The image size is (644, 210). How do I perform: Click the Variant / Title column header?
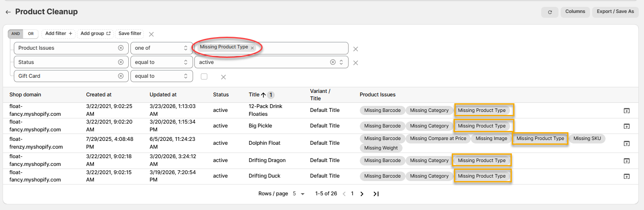(320, 95)
